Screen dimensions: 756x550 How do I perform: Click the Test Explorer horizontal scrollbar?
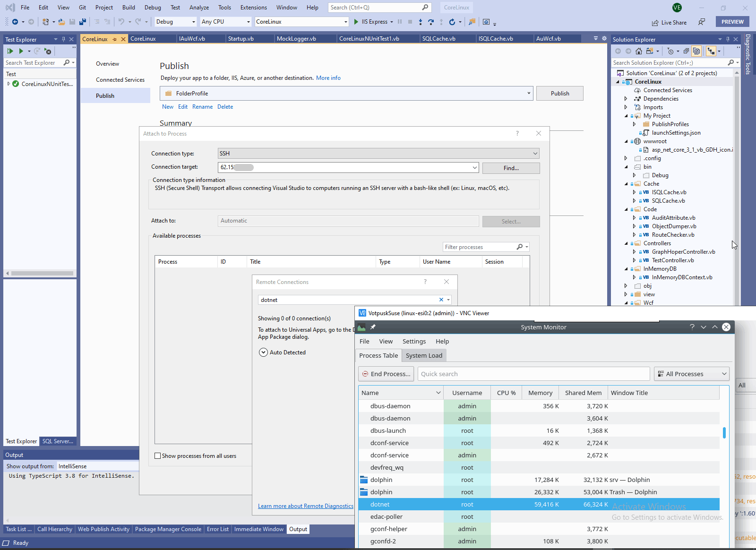(42, 273)
